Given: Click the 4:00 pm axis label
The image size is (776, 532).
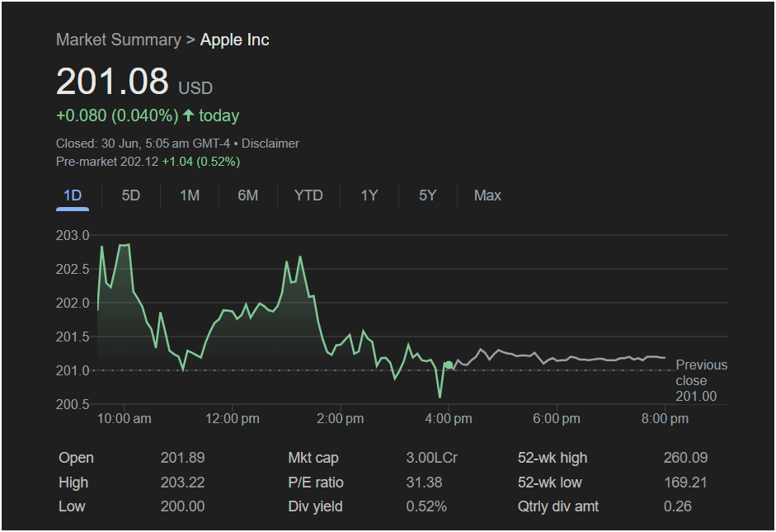Looking at the screenshot, I should coord(449,419).
